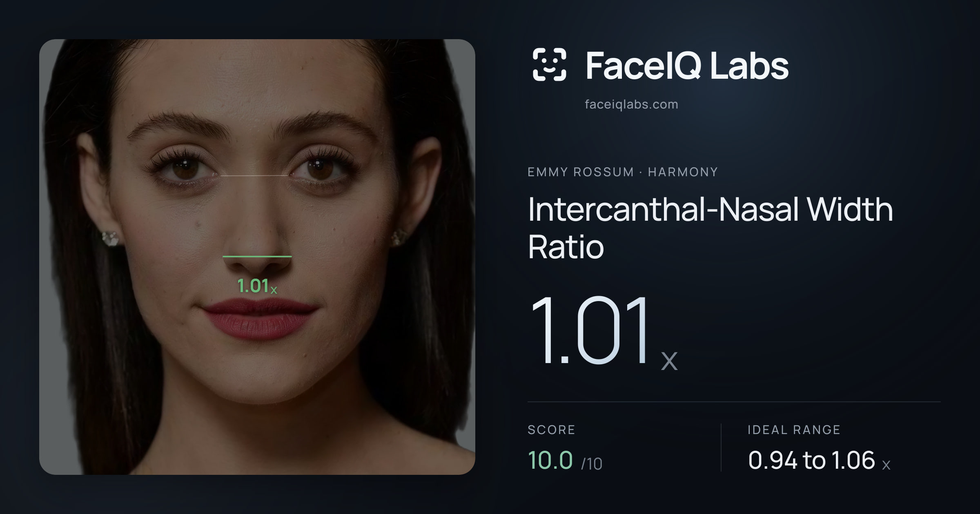Click the FaceIQ Labs brand name

click(687, 65)
